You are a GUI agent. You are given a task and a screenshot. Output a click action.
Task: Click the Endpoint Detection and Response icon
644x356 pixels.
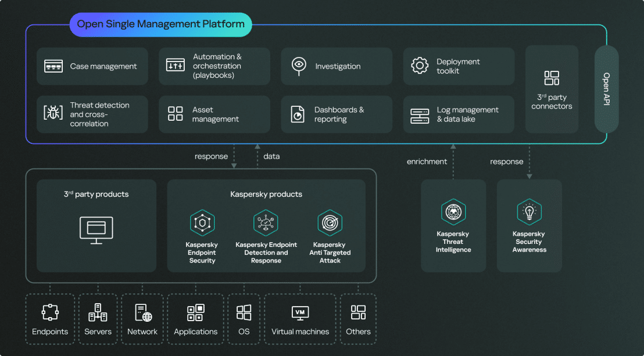coord(266,222)
